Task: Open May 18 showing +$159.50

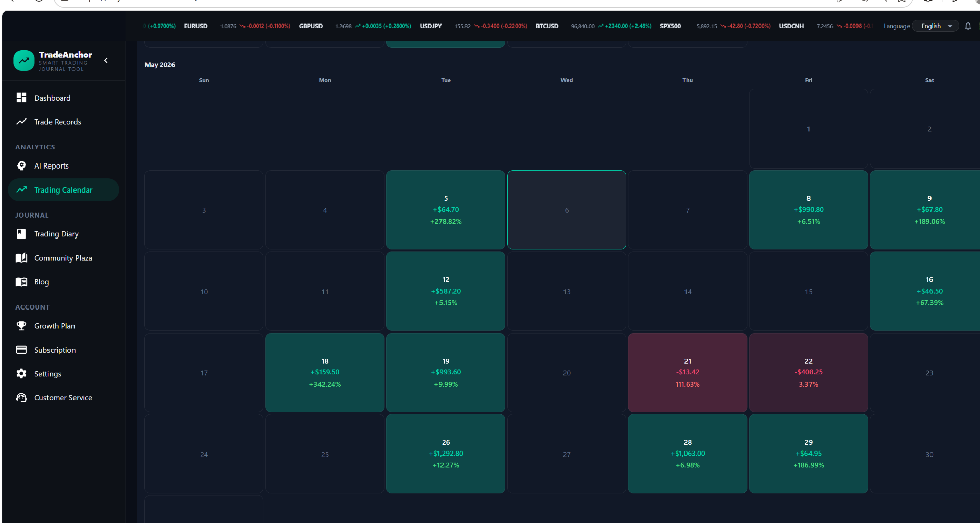Action: click(x=325, y=373)
